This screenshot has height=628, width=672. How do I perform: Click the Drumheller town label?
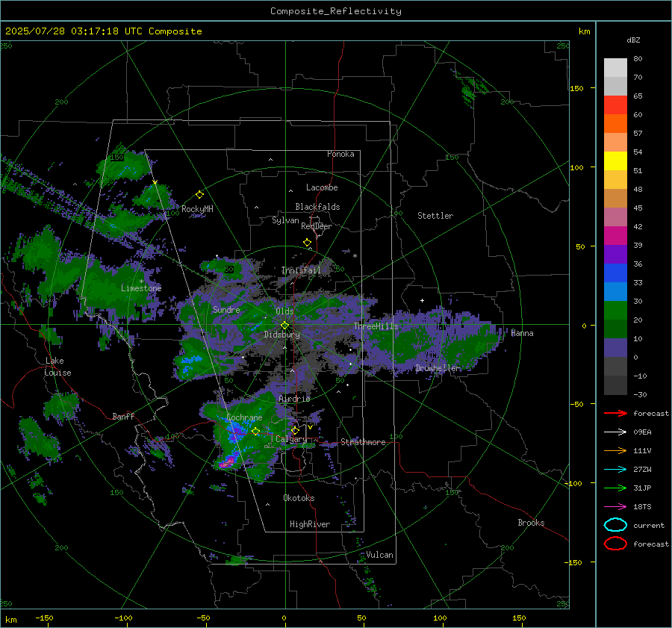click(438, 368)
